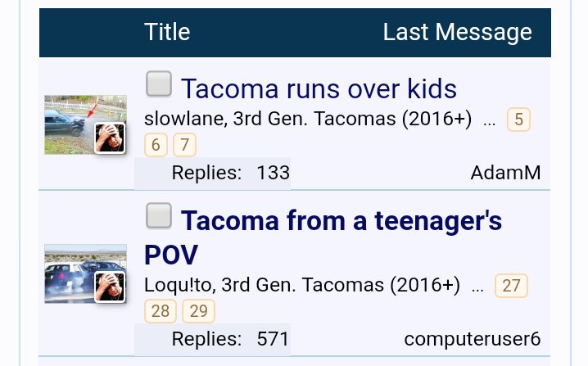Go to page 28 of second thread
The image size is (588, 366).
pos(161,311)
